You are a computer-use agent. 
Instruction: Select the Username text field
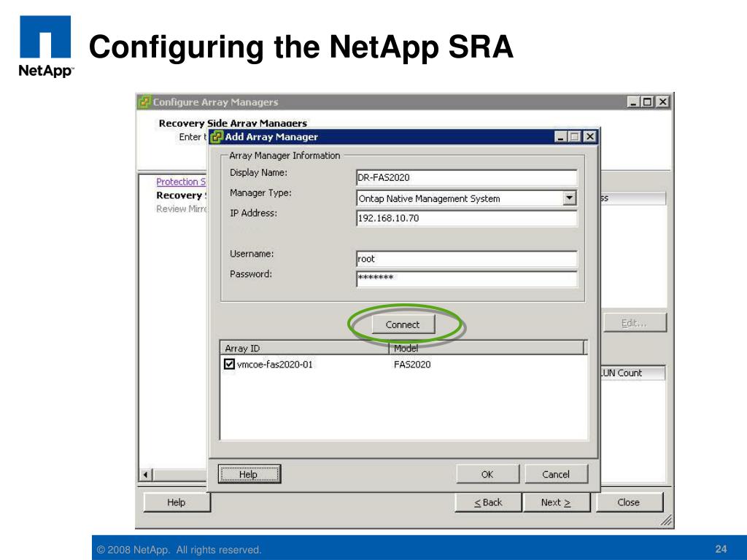tap(466, 259)
